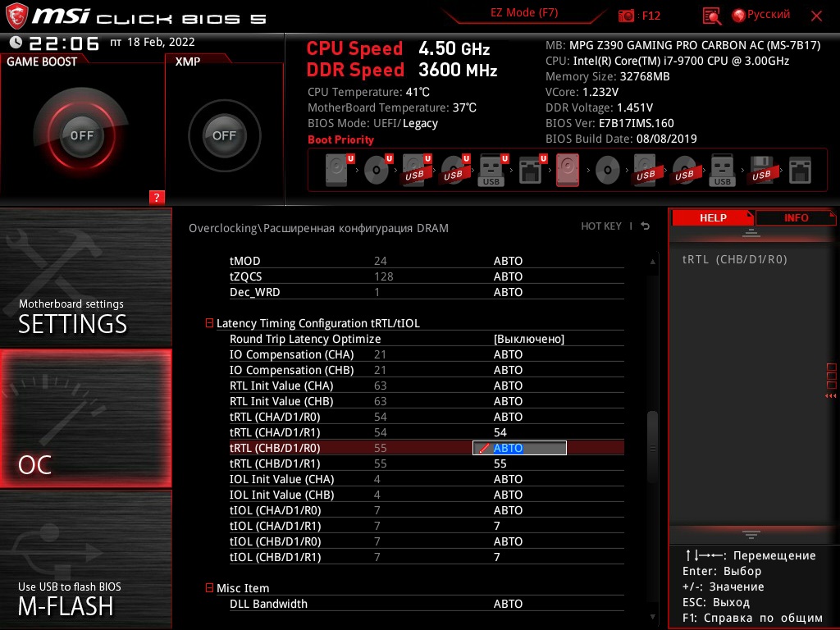Toggle GAME BOOST knob
The image size is (840, 630).
(81, 135)
